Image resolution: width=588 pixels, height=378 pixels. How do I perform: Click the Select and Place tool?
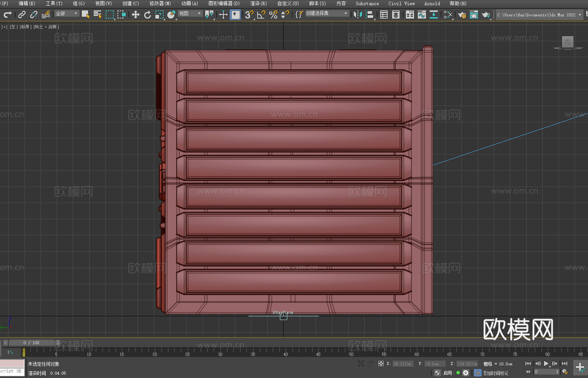[171, 14]
